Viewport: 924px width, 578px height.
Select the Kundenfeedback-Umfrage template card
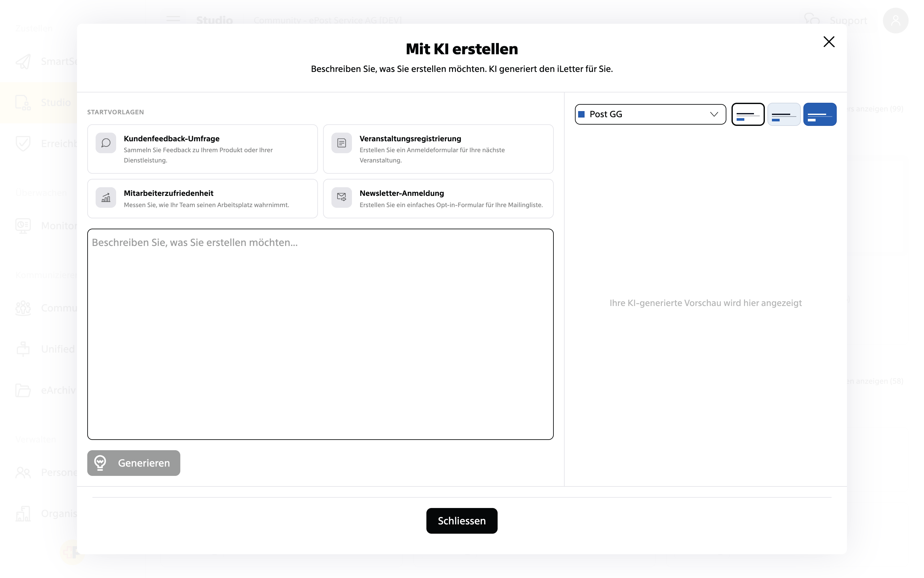[202, 149]
